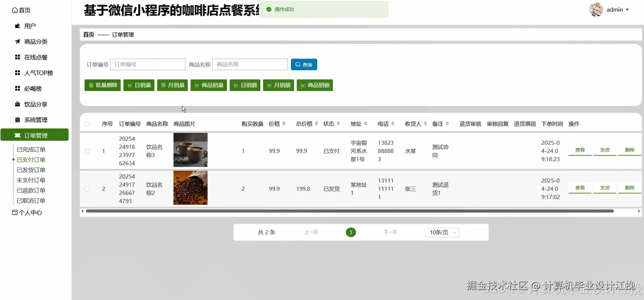Viewport: 644px width, 300px height.
Task: Select 已退款订单 submenu item
Action: pyautogui.click(x=31, y=190)
